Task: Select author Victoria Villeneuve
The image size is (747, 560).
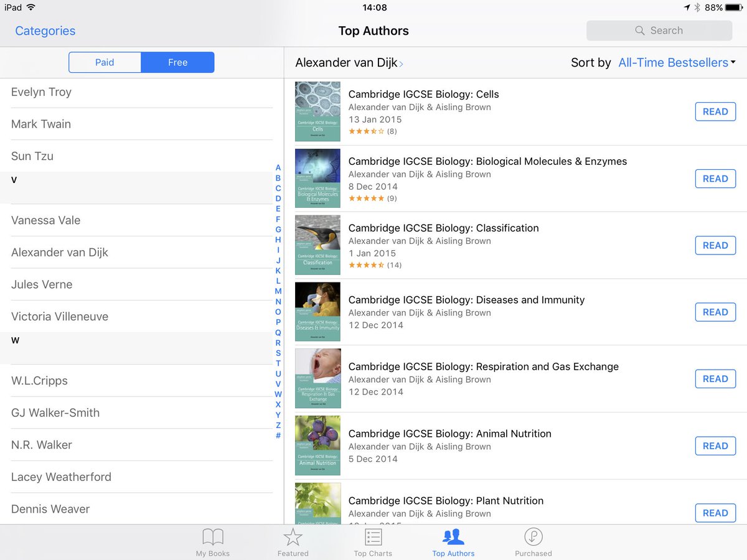Action: (142, 317)
